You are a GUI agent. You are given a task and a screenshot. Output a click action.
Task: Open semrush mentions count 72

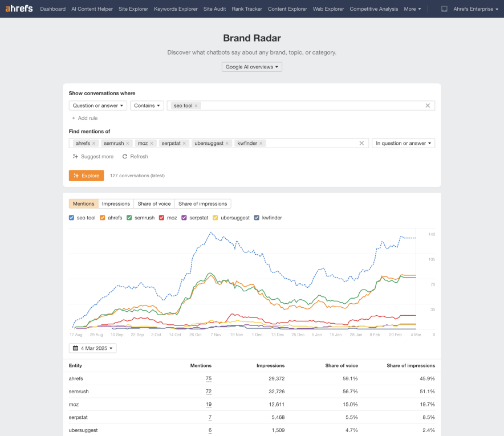pos(209,392)
